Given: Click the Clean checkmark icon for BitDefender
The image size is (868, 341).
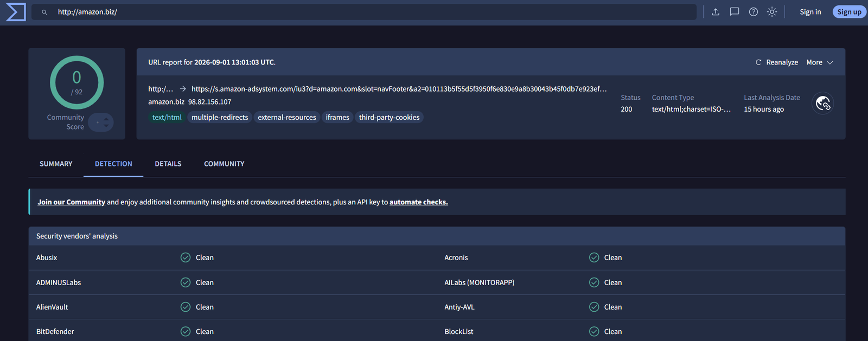Looking at the screenshot, I should pyautogui.click(x=186, y=331).
